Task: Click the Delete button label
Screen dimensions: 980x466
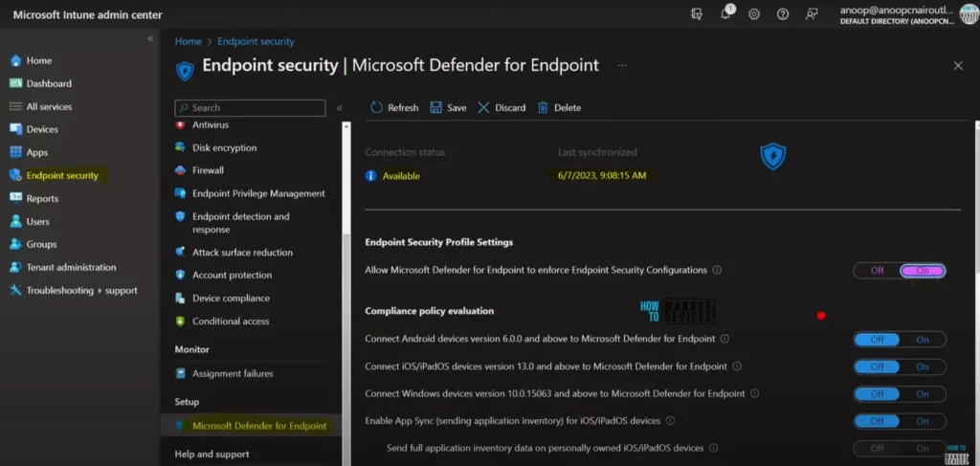Action: 568,107
